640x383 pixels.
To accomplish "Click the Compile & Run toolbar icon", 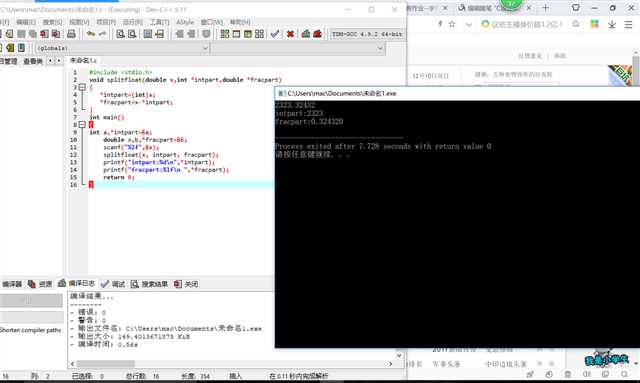I will pyautogui.click(x=248, y=34).
